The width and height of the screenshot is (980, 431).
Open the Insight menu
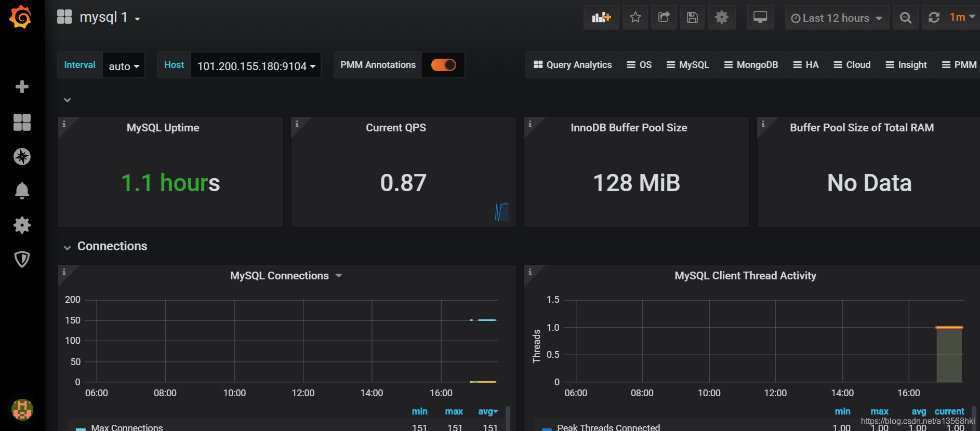pos(906,65)
